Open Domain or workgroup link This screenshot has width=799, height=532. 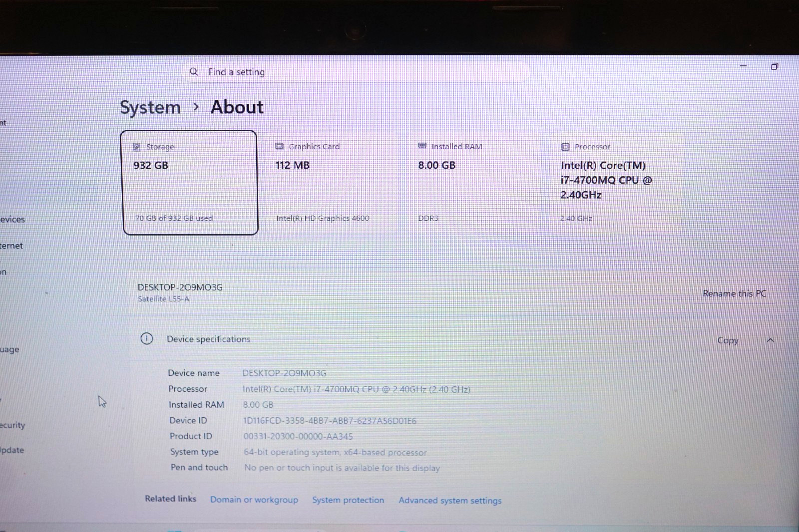(x=254, y=500)
